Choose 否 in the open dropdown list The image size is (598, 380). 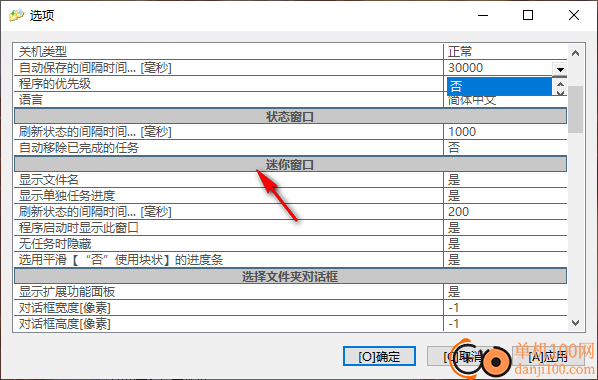(x=499, y=86)
